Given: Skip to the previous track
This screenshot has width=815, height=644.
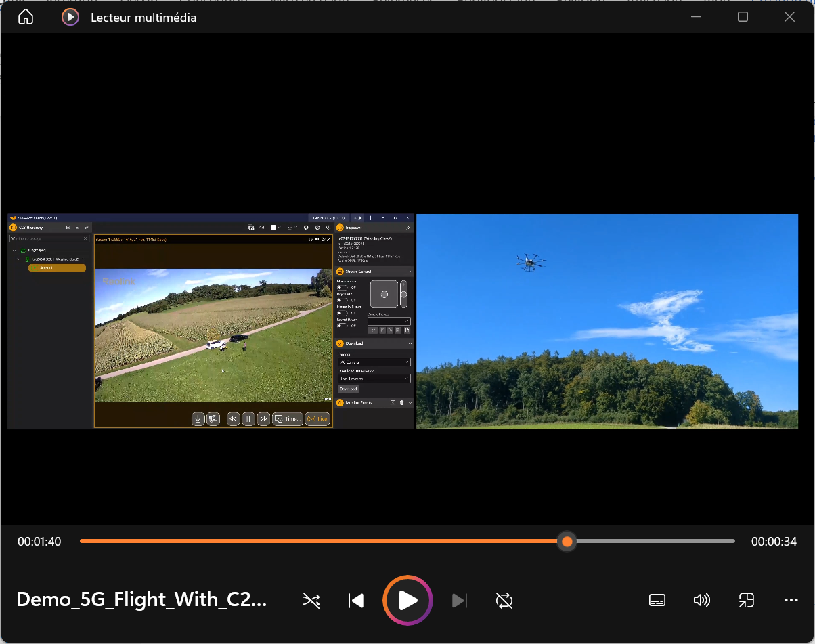Looking at the screenshot, I should [x=356, y=600].
